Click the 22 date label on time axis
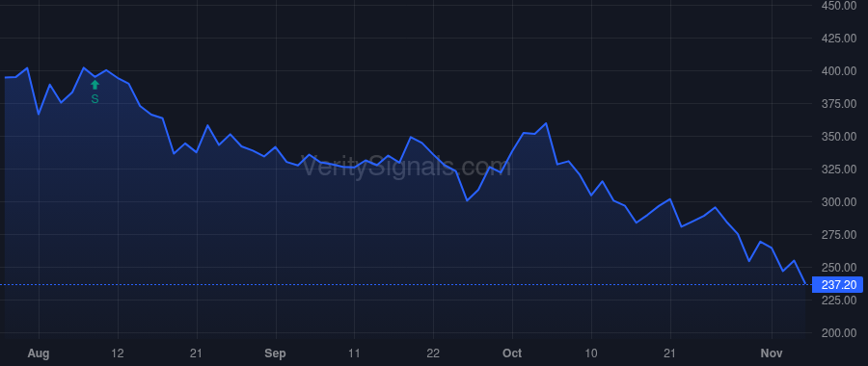 pos(433,353)
